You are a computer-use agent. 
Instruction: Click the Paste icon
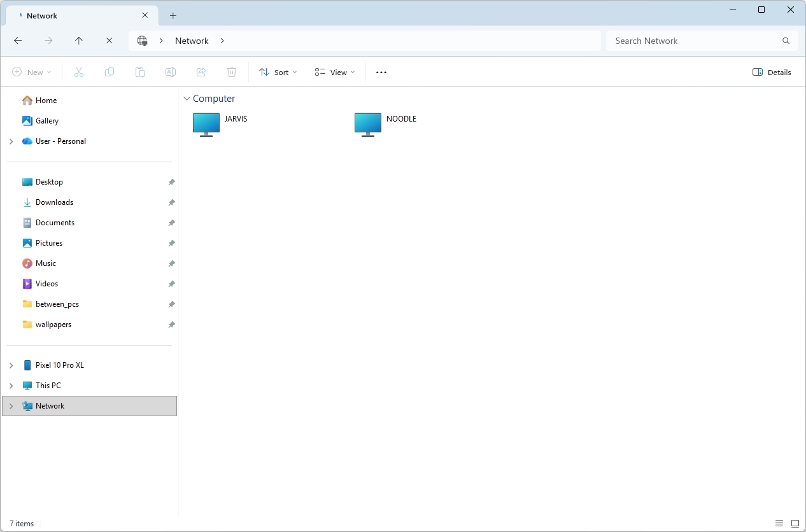(140, 72)
